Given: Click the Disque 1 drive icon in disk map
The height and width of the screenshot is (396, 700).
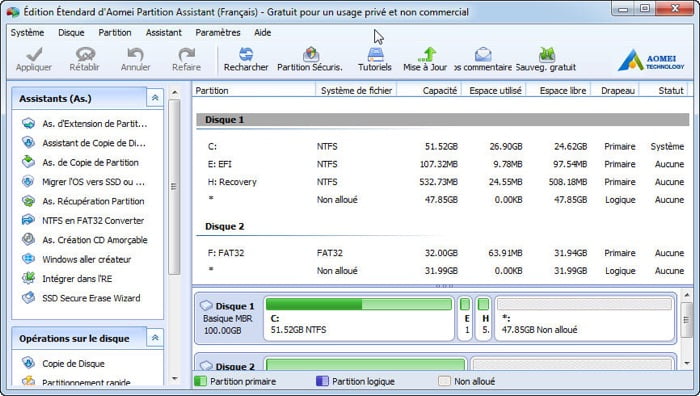Looking at the screenshot, I should [206, 306].
